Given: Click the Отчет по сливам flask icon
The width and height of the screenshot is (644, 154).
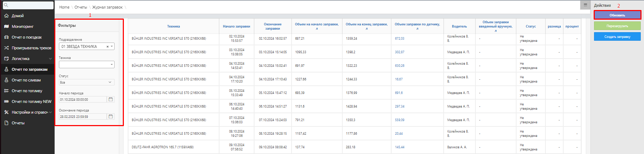Looking at the screenshot, I should click(x=6, y=80).
